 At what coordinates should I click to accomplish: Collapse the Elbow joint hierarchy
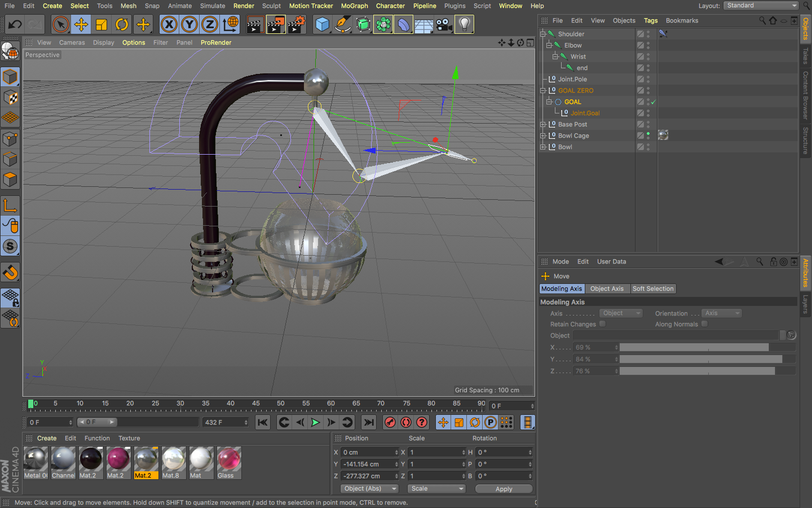(x=549, y=45)
